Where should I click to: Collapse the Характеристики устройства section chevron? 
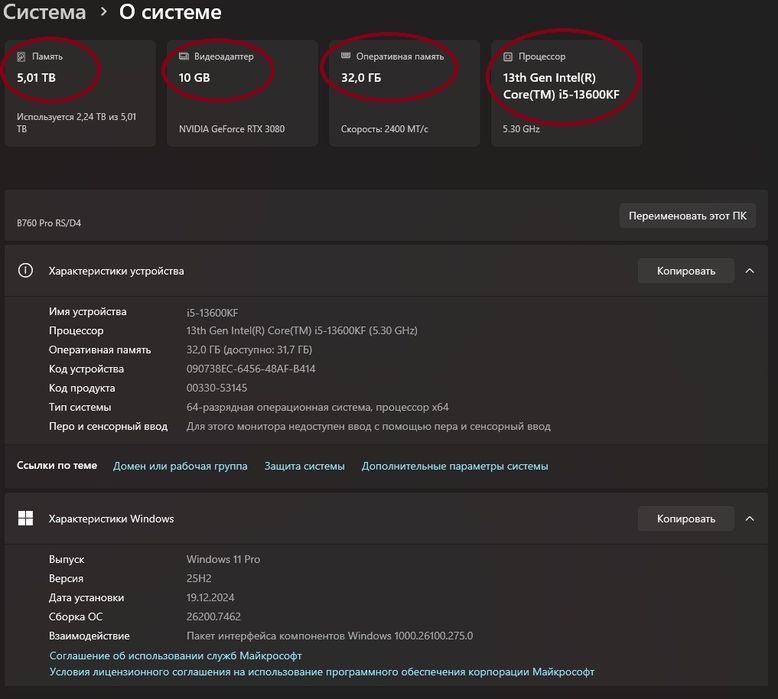(750, 271)
